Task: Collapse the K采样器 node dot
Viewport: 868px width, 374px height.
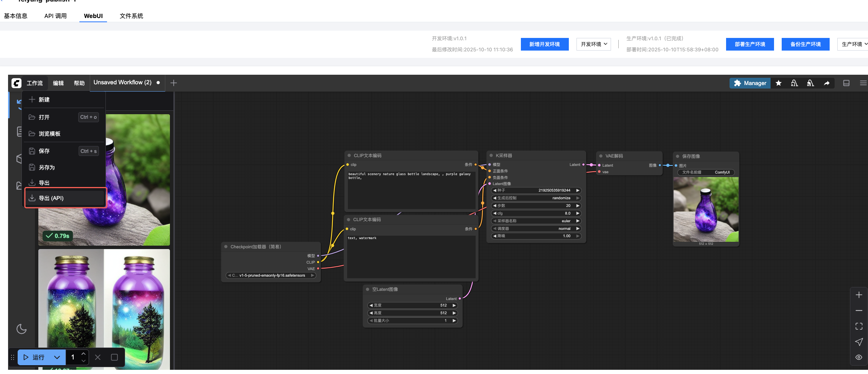Action: point(491,156)
